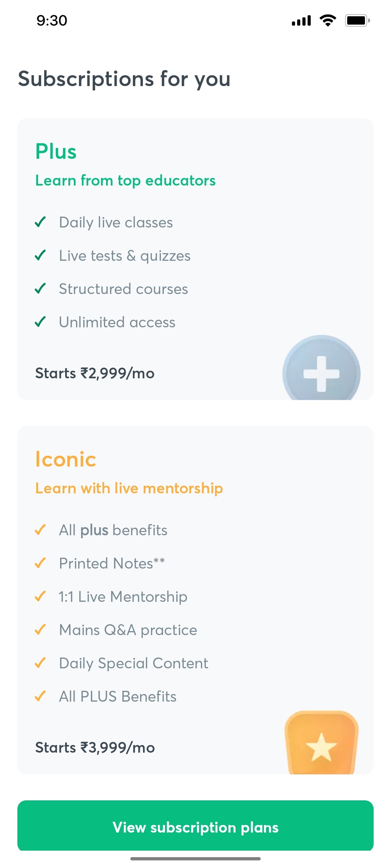This screenshot has width=391, height=868.
Task: Click the checkmark beside Daily live classes
Action: [x=41, y=222]
